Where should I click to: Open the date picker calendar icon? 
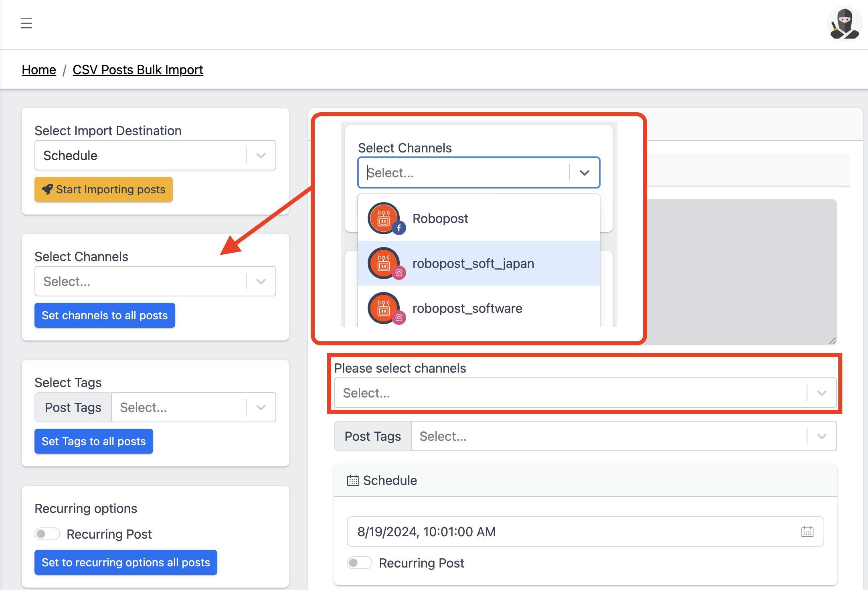(x=807, y=532)
